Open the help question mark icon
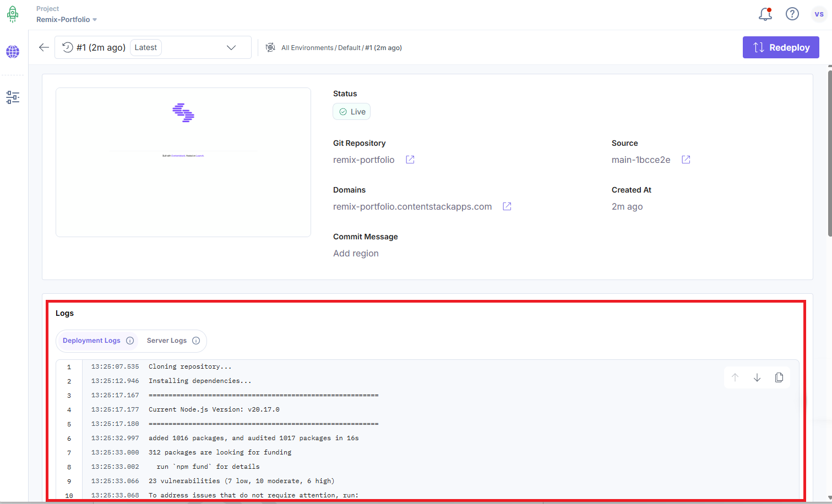The height and width of the screenshot is (504, 832). tap(792, 14)
